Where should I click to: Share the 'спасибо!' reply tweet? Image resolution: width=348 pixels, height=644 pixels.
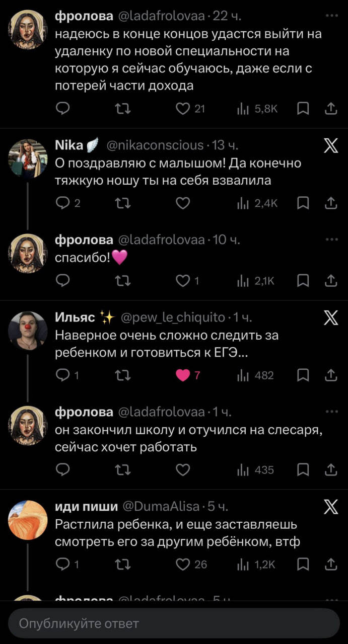[x=330, y=281]
